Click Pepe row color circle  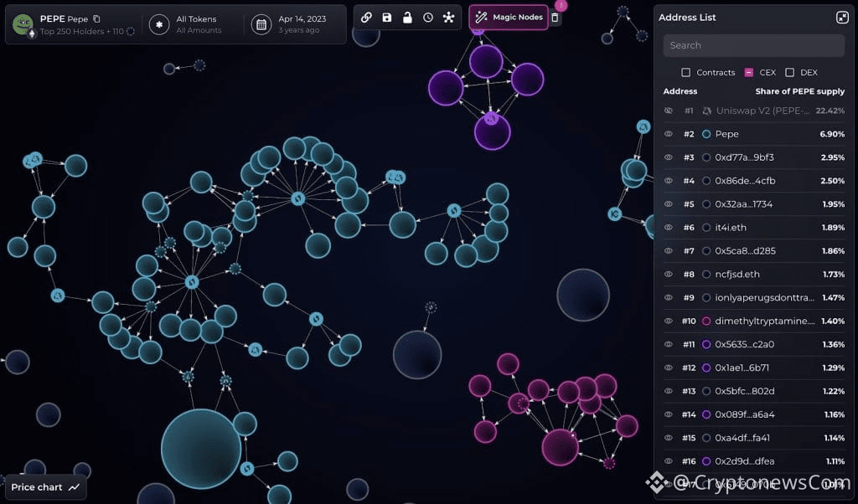[706, 134]
